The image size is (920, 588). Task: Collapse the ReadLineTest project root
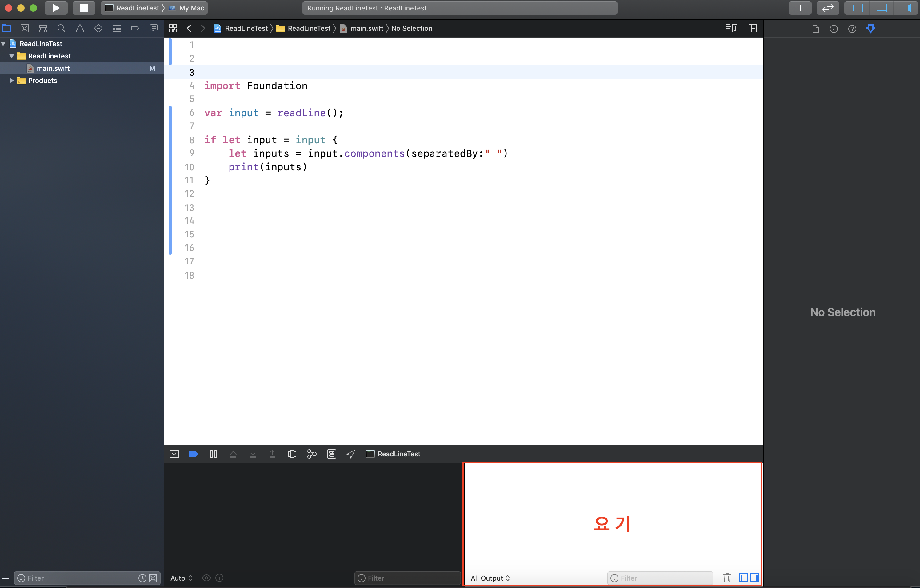tap(3, 44)
